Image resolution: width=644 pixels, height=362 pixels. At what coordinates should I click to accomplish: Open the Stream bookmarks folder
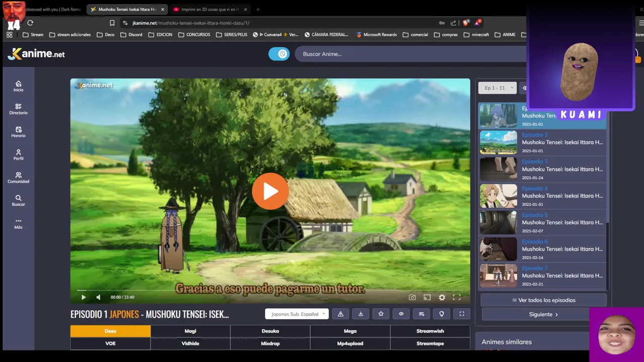(x=33, y=35)
